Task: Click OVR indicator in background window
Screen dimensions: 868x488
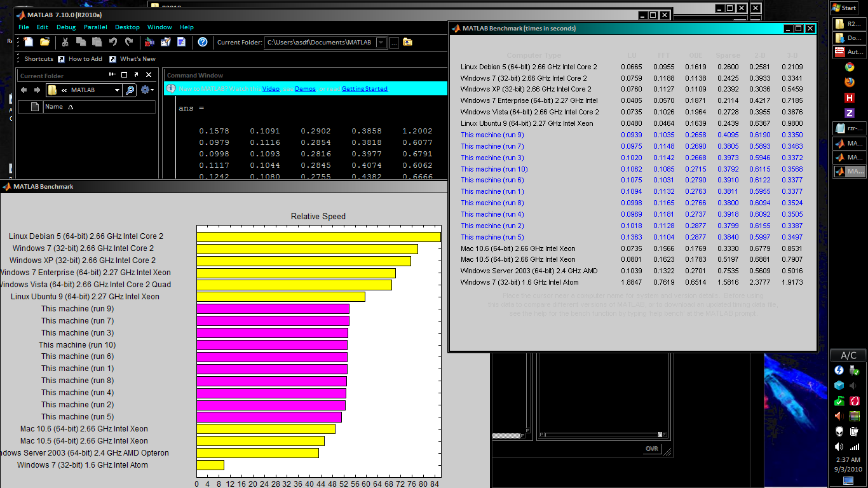Action: [652, 449]
